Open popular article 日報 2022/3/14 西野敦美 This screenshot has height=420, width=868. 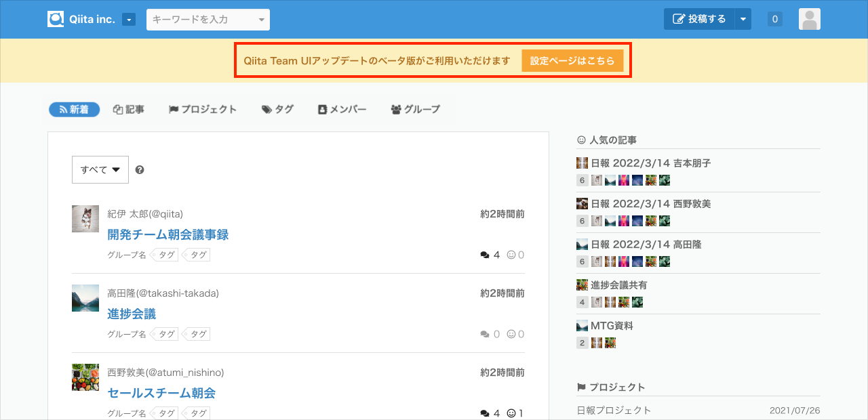650,204
